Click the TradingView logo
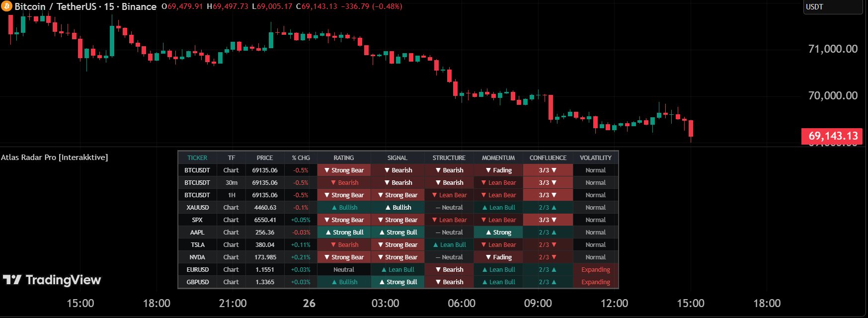 coord(52,280)
